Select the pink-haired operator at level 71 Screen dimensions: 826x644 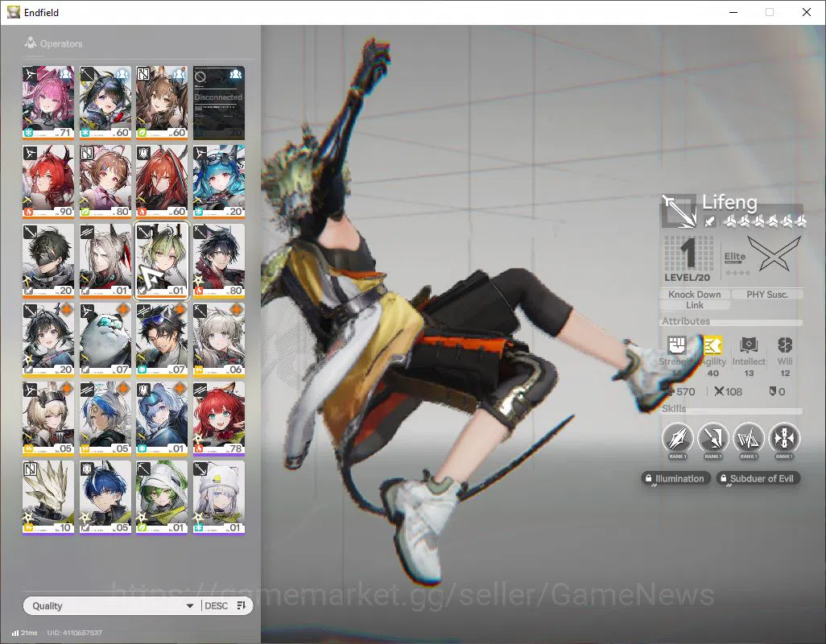click(x=48, y=103)
